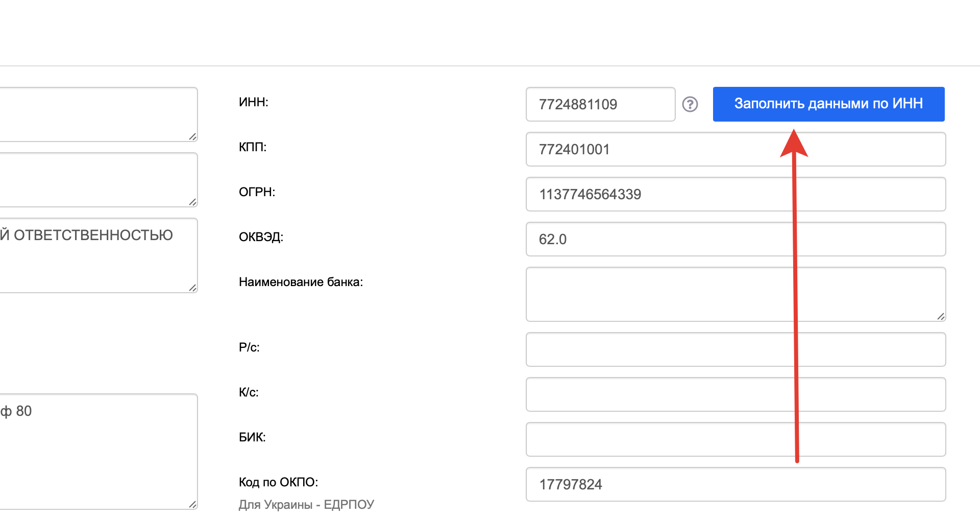Screen dimensions: 980x517
Task: Click resize handle of ф 80 text area
Action: pos(192,504)
